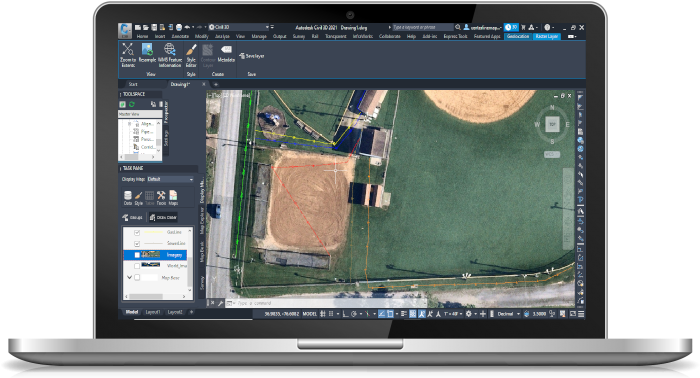Image resolution: width=700 pixels, height=378 pixels.
Task: Click the Save Layer button
Action: (252, 56)
